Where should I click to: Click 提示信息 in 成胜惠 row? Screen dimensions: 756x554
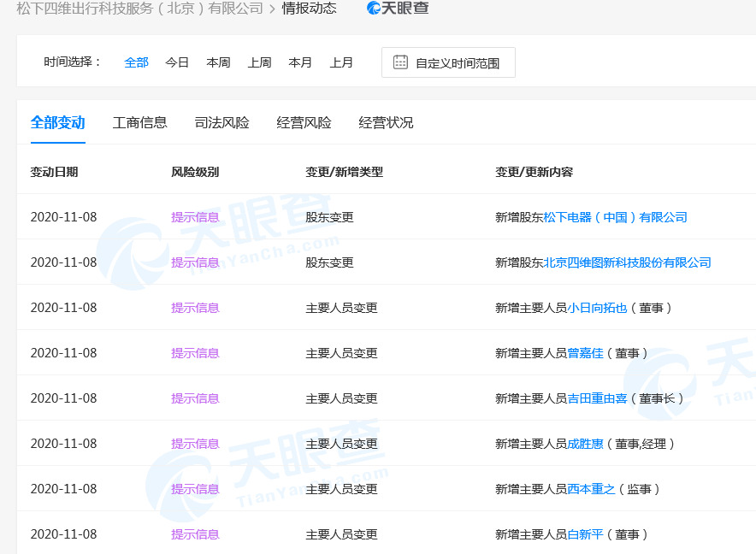click(x=195, y=444)
